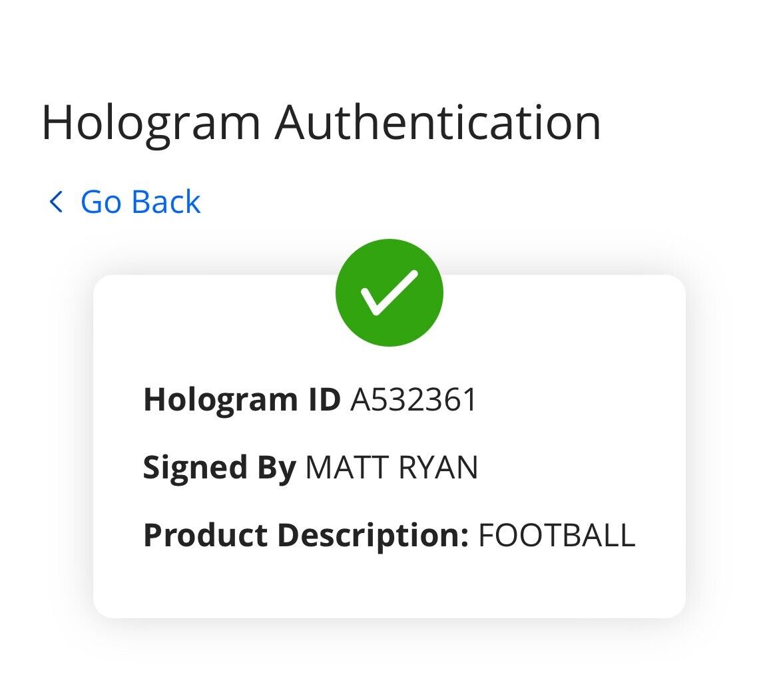Click the green verified checkmark icon

tap(389, 293)
